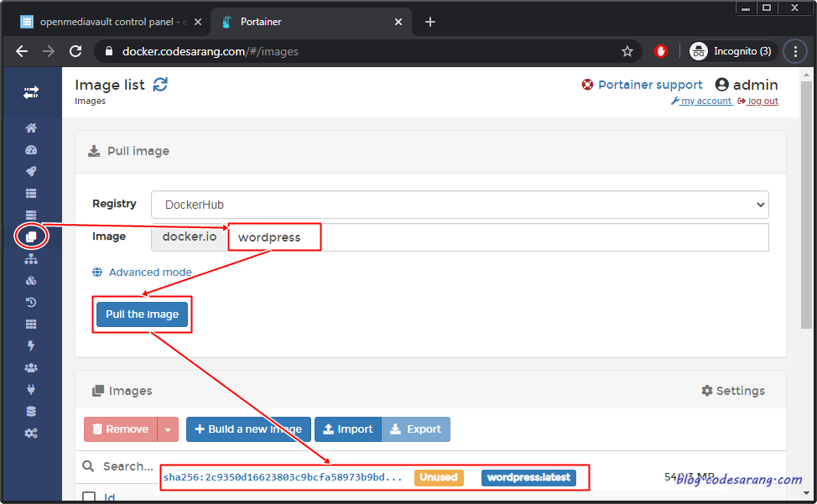Click the Image name input field
The width and height of the screenshot is (817, 504).
click(497, 237)
